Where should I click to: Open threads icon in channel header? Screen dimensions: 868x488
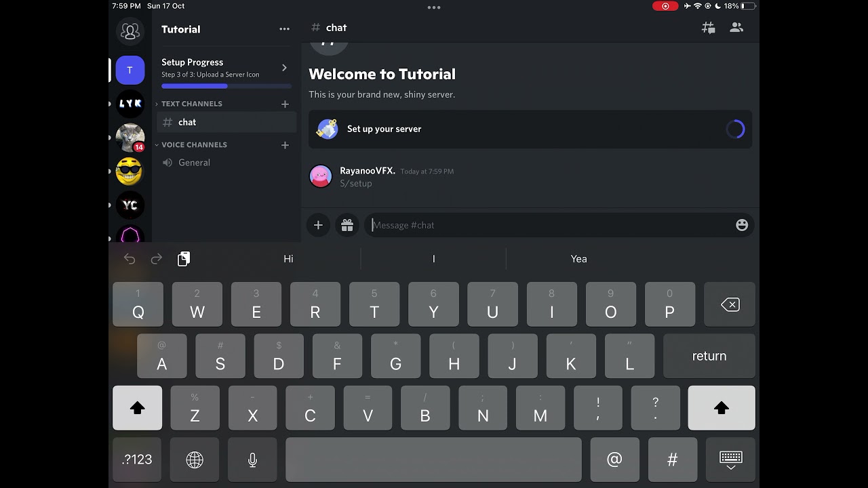pyautogui.click(x=708, y=28)
